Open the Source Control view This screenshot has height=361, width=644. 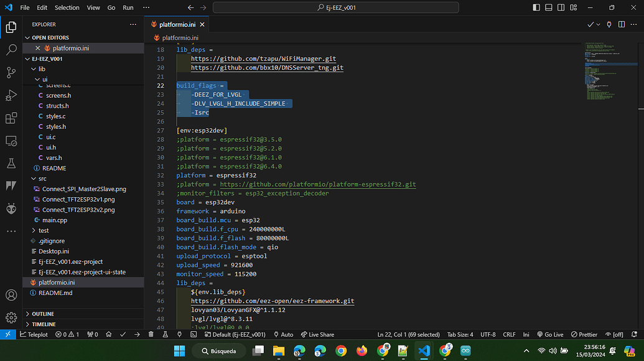pos(11,72)
